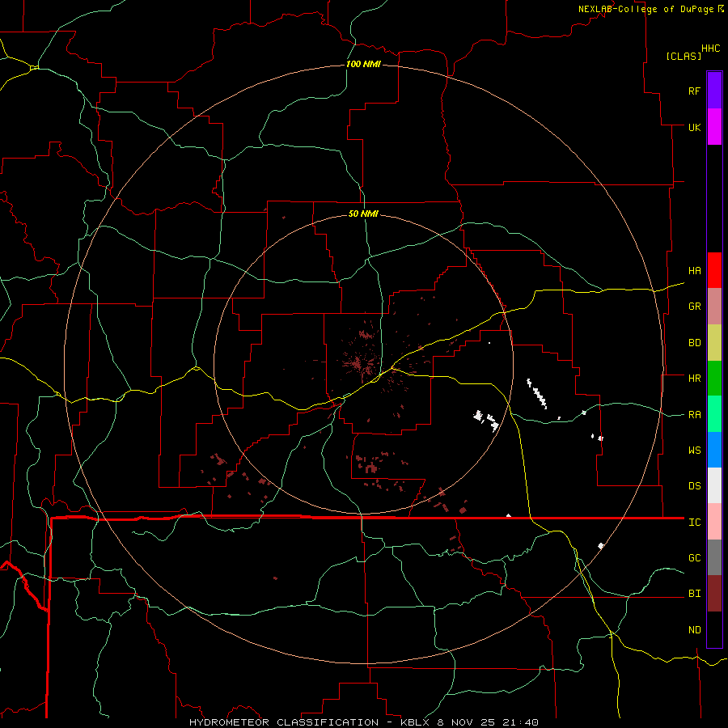Click the "BI" legend label
The image size is (728, 728).
tap(695, 594)
